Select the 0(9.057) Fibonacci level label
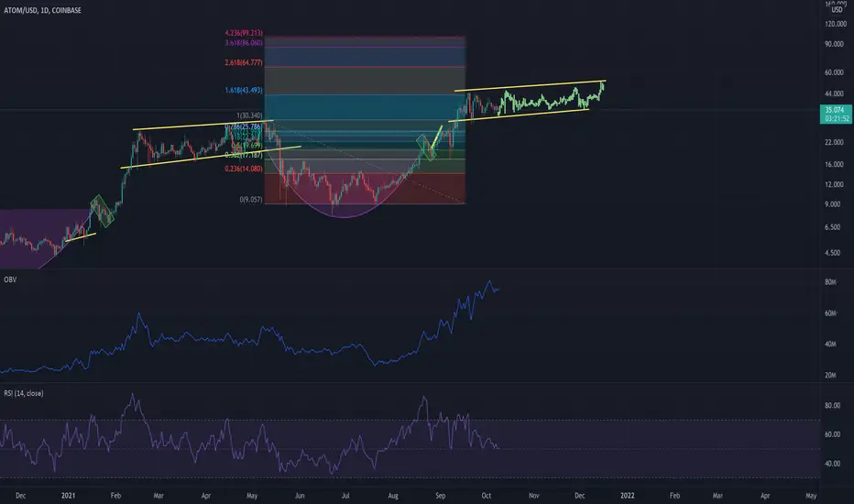854x504 pixels. pyautogui.click(x=250, y=200)
